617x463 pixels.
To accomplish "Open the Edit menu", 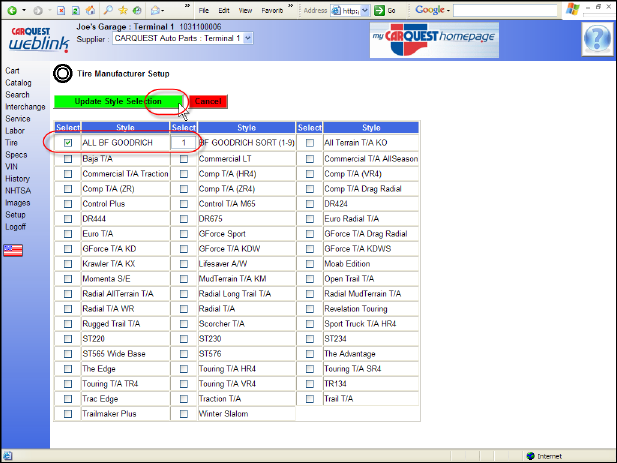I will click(224, 11).
